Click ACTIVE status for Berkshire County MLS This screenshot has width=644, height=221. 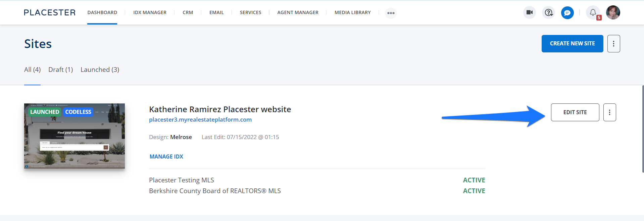click(x=474, y=191)
